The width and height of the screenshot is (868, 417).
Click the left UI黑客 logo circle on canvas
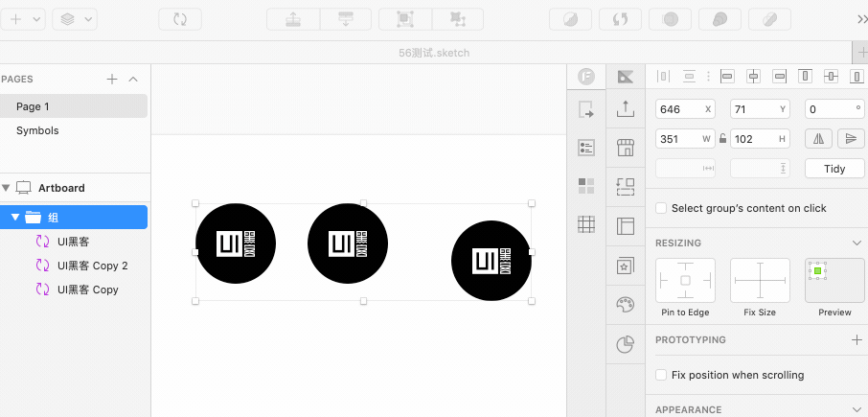point(236,243)
